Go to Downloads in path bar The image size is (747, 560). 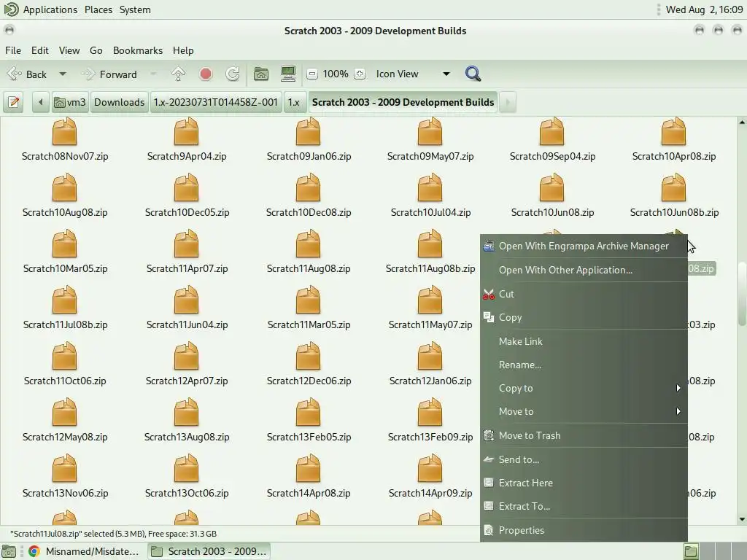click(x=119, y=102)
